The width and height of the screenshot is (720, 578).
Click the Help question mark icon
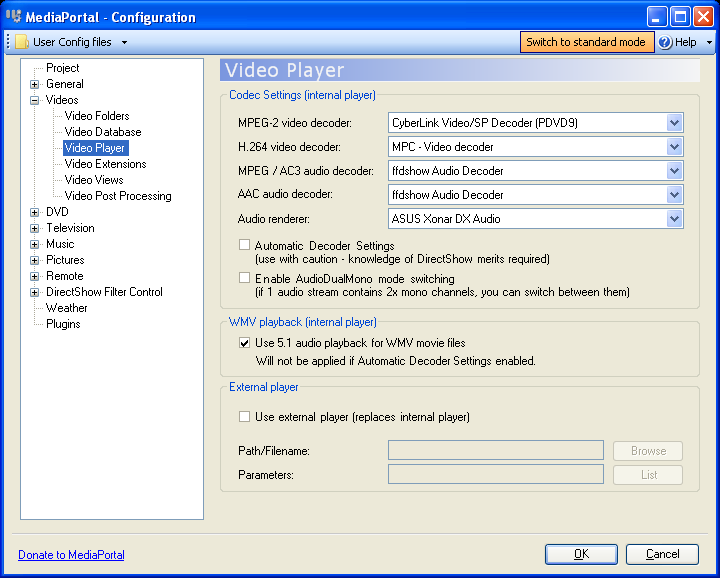point(665,42)
